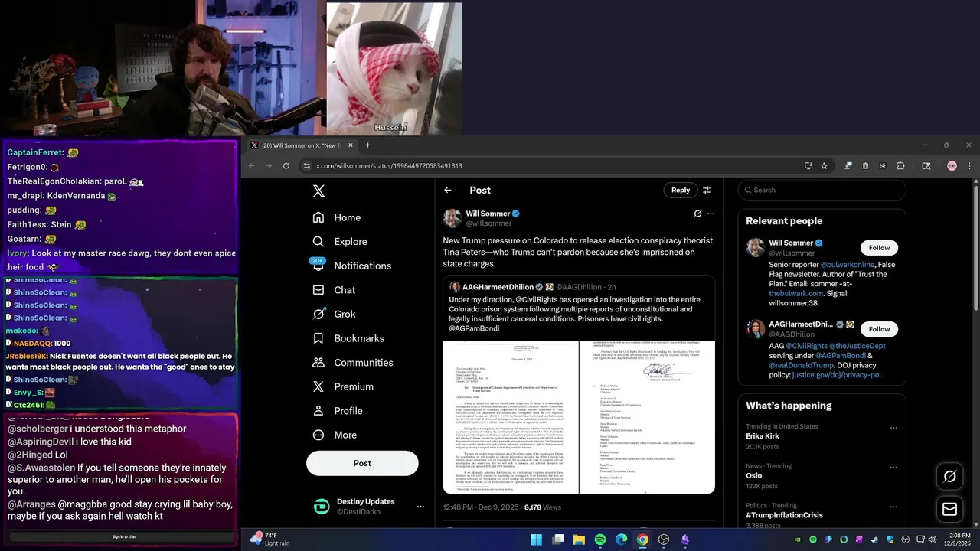The image size is (980, 551).
Task: Open the three-dot menu on Will Sommer's post
Action: click(710, 214)
